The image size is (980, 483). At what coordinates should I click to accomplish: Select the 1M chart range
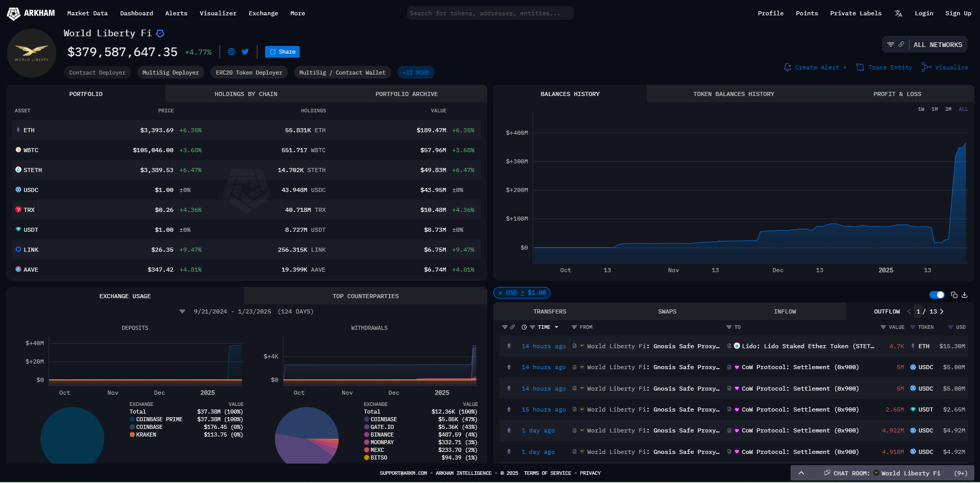point(935,109)
